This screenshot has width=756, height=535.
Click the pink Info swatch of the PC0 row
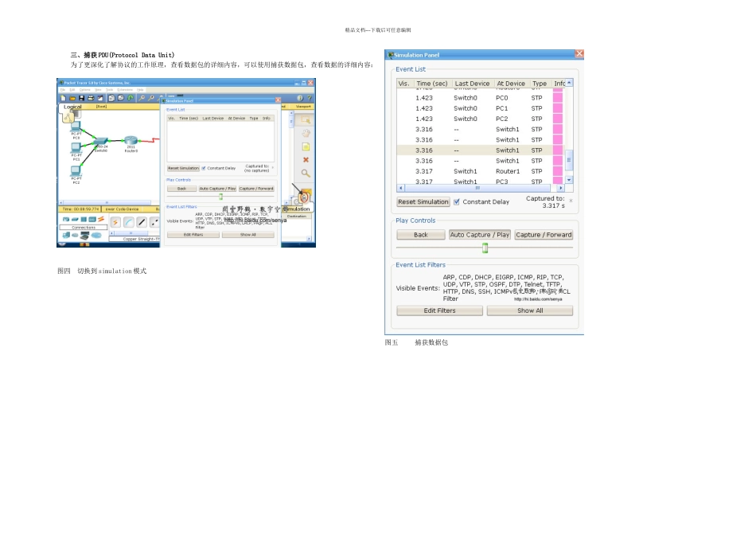click(558, 98)
